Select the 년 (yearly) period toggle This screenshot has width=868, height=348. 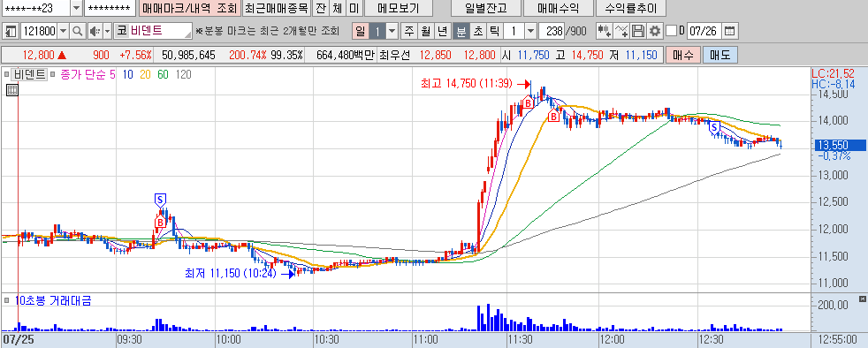coord(442,31)
